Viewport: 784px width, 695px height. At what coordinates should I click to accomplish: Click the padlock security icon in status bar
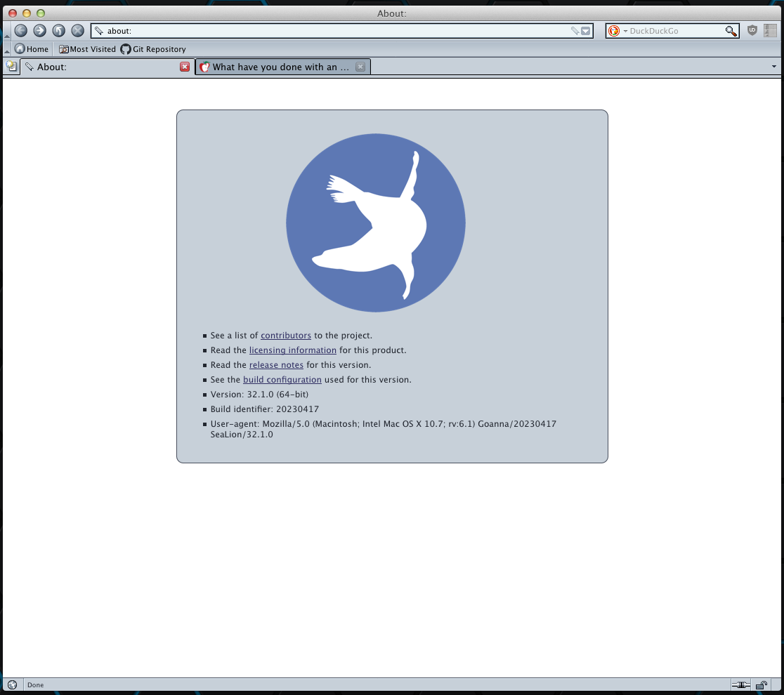(762, 684)
